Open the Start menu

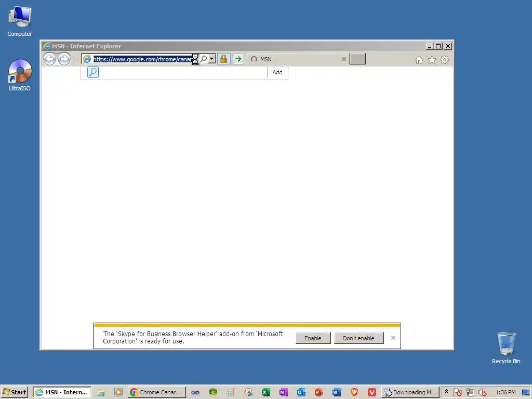[x=14, y=392]
